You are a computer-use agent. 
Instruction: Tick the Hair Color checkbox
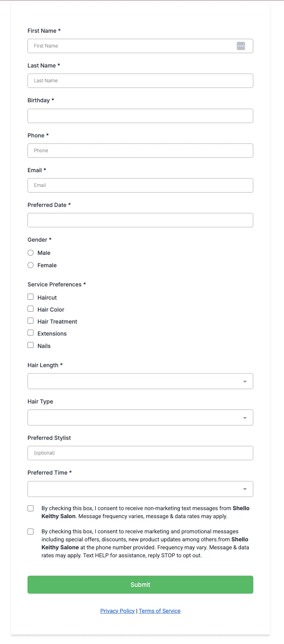(x=31, y=309)
